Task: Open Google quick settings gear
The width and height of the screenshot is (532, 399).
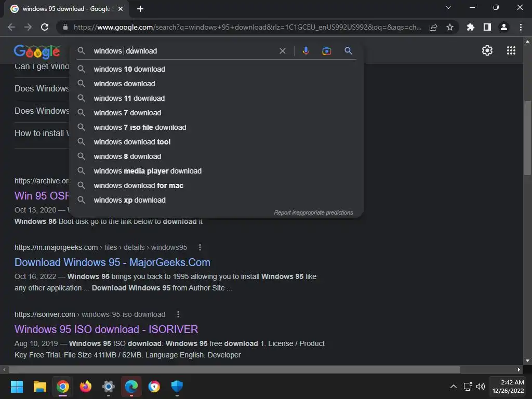Action: pos(487,50)
